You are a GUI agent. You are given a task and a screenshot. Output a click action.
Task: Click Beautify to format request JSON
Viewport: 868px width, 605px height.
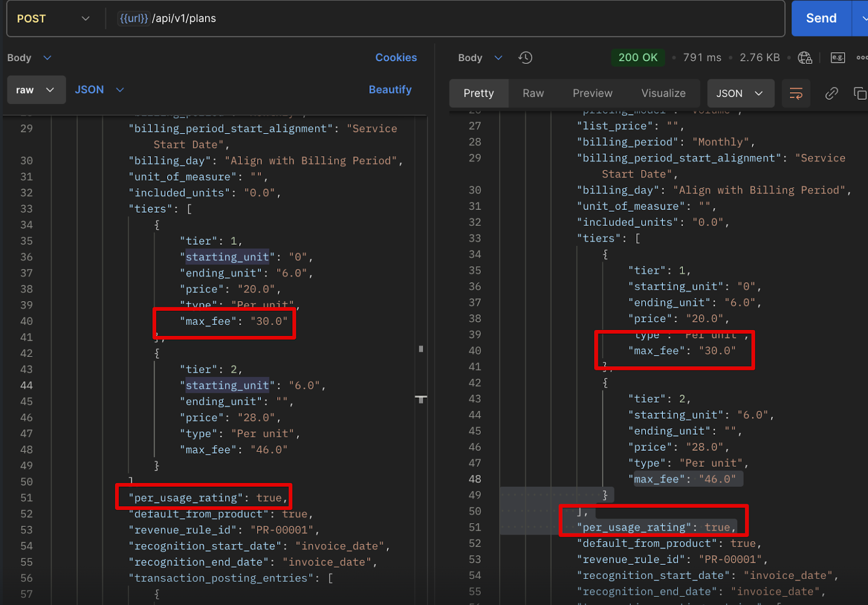(x=390, y=90)
